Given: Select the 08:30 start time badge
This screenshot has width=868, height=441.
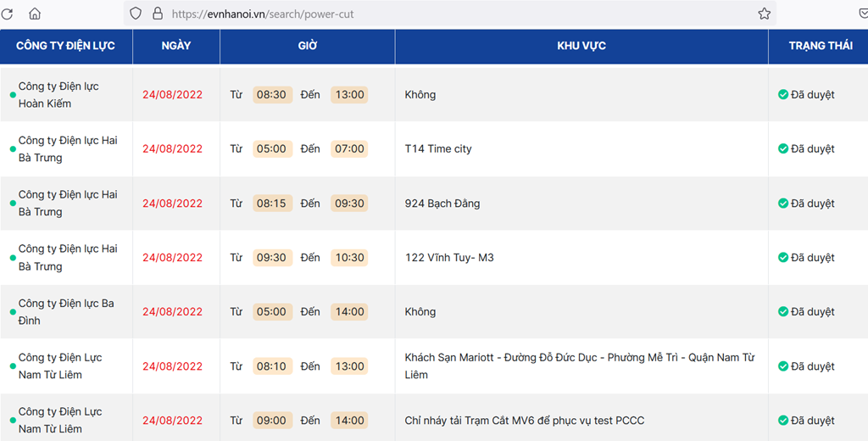Looking at the screenshot, I should [272, 95].
